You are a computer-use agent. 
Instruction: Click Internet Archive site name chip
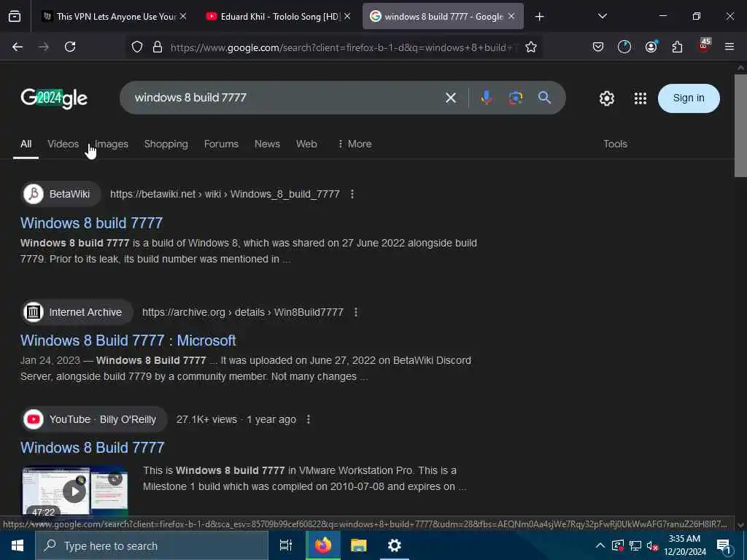coord(77,312)
